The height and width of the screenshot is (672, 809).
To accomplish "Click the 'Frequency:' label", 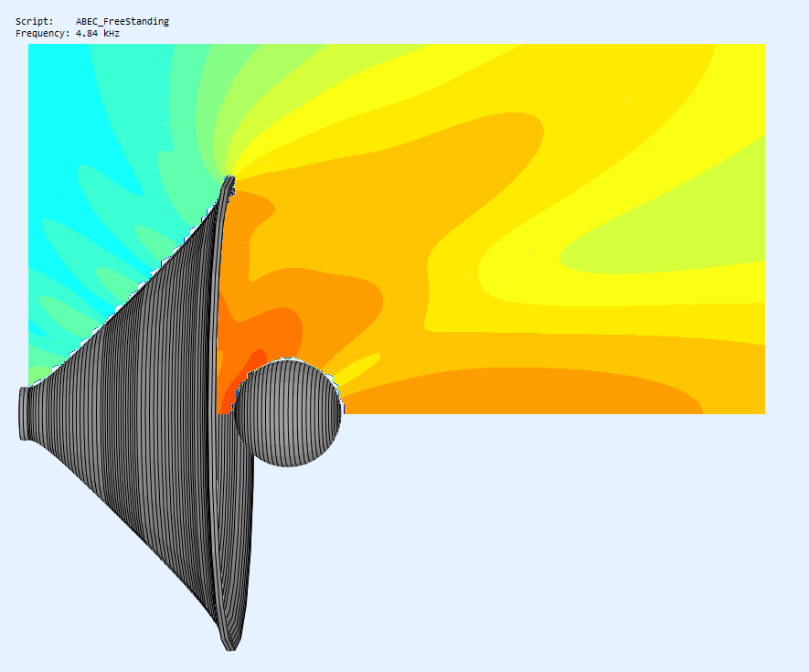I will tap(42, 34).
